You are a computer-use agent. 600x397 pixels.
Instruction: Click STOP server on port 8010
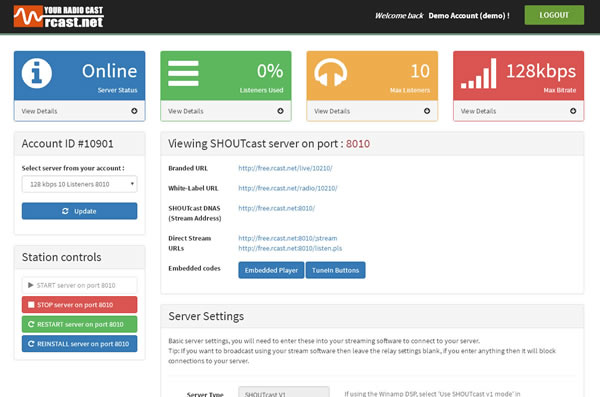pyautogui.click(x=80, y=305)
